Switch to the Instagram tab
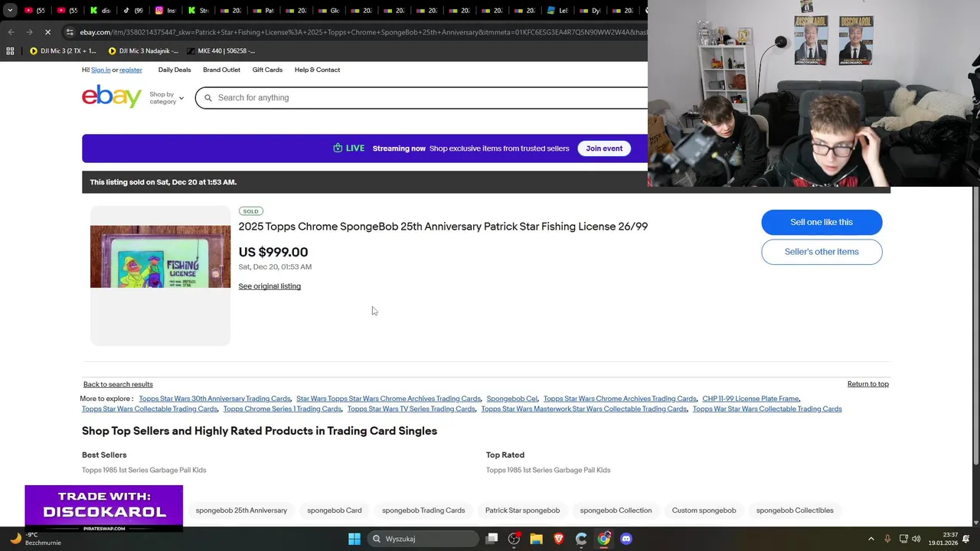The width and height of the screenshot is (980, 551). click(165, 11)
